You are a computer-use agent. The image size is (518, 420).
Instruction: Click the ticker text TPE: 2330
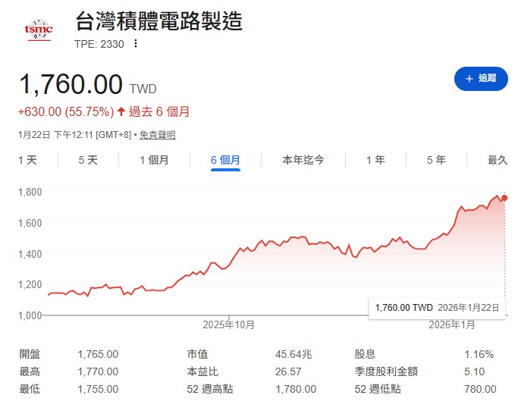(x=99, y=44)
